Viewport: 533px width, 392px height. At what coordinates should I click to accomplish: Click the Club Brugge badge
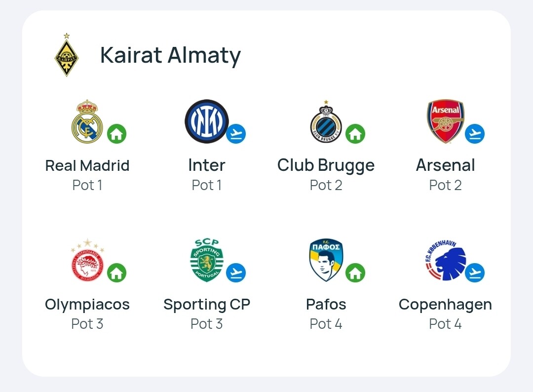326,121
